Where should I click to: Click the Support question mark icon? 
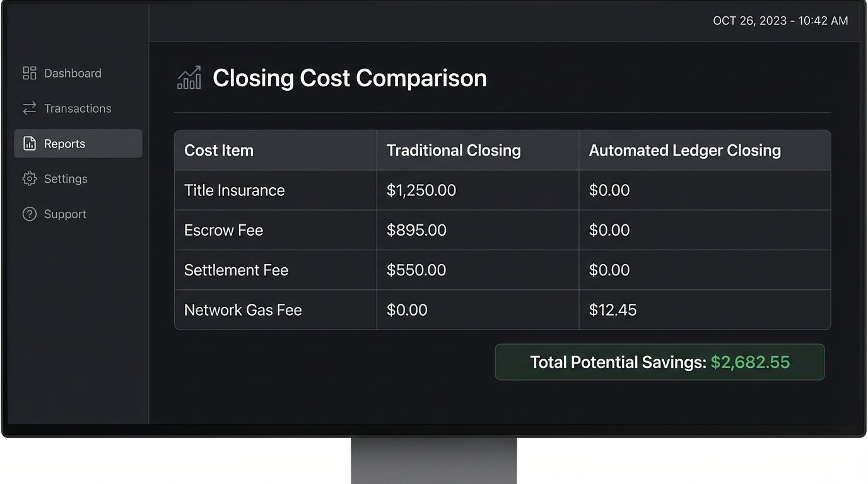coord(29,214)
